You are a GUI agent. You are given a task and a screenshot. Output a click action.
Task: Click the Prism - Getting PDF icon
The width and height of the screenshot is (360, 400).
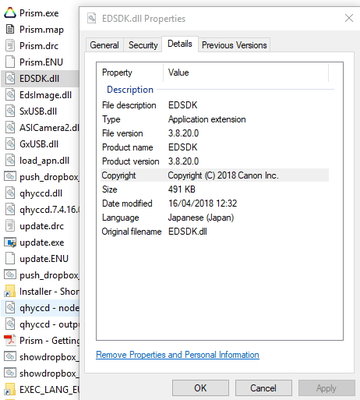pyautogui.click(x=10, y=340)
